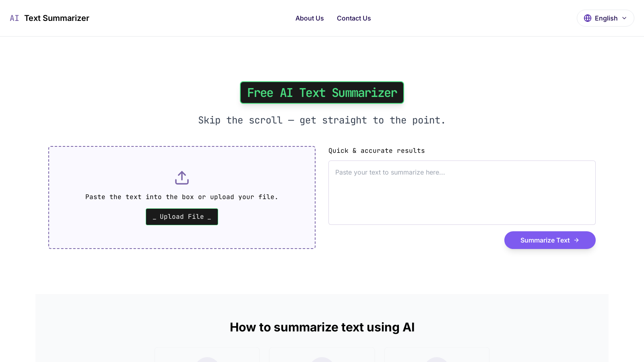Image resolution: width=644 pixels, height=362 pixels.
Task: Click inside the paste-your-text field
Action: click(462, 192)
